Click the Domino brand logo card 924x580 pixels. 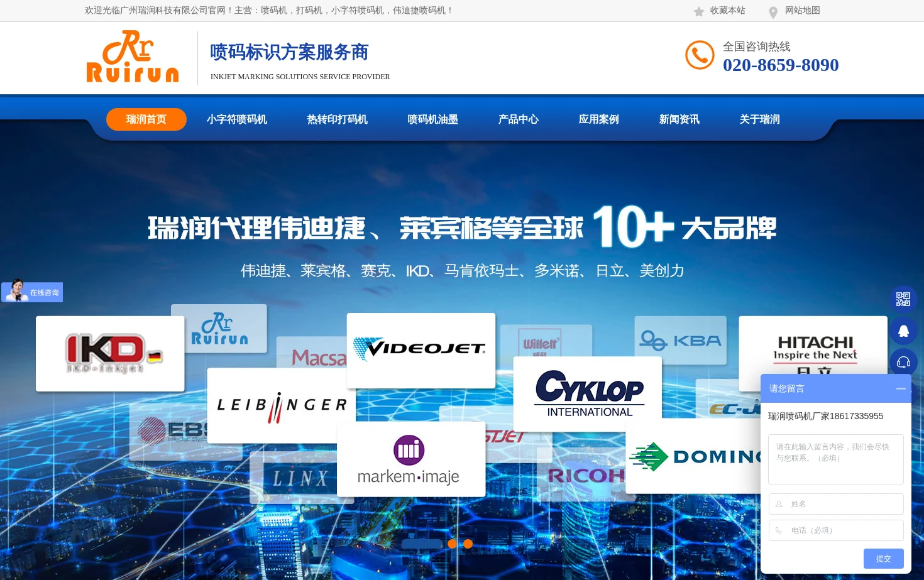(693, 457)
